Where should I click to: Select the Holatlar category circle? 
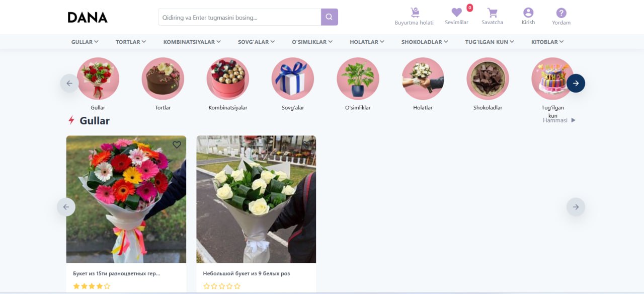tap(423, 79)
